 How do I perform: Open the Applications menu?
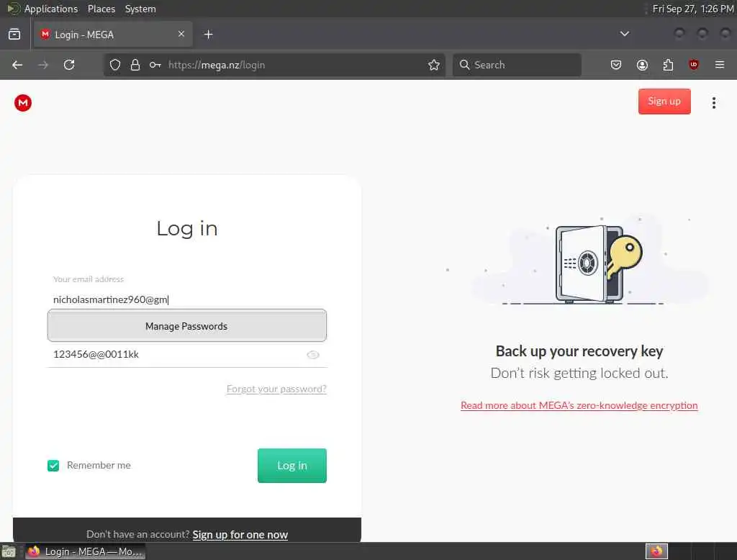(51, 9)
